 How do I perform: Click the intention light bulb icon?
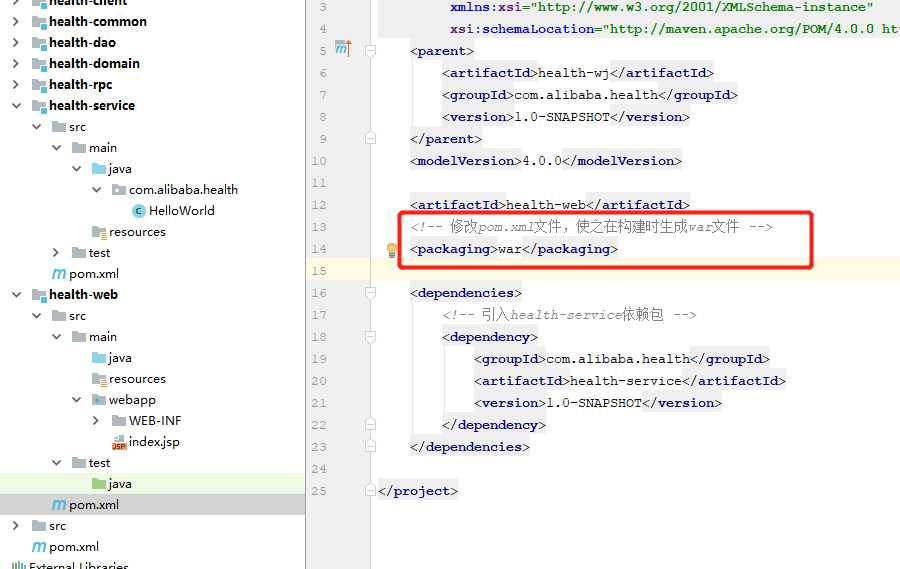pyautogui.click(x=391, y=250)
